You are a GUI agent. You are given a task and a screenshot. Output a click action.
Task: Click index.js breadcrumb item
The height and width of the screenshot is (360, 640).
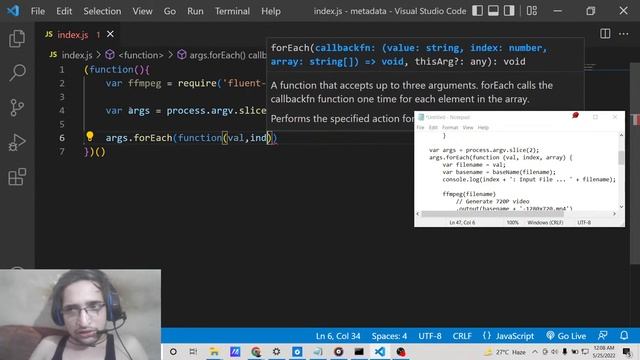tap(77, 55)
